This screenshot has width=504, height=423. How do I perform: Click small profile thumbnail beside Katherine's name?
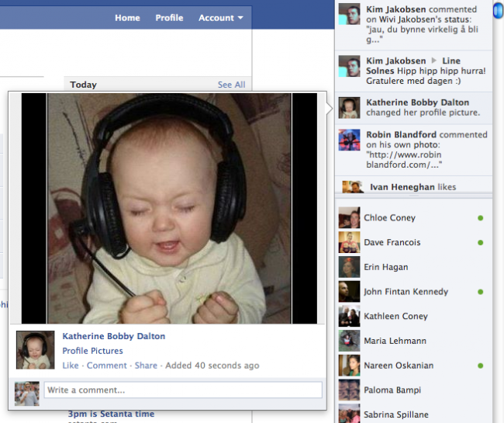click(36, 350)
